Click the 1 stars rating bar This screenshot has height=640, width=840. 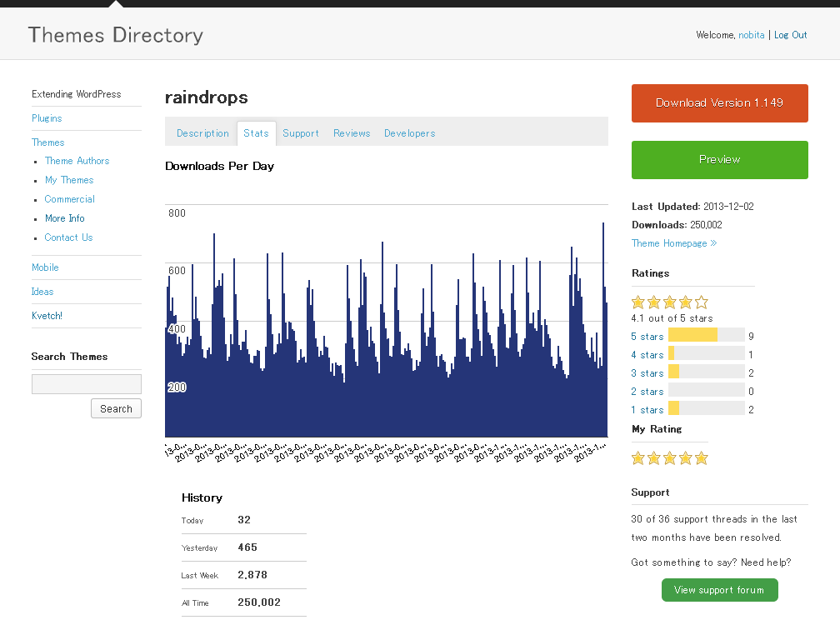[x=706, y=408]
